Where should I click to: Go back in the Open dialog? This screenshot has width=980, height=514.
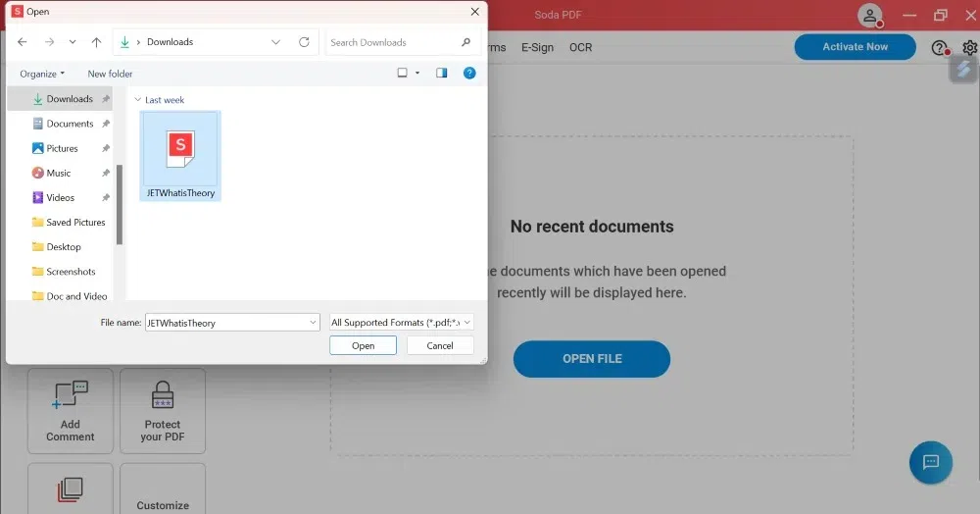click(x=23, y=42)
